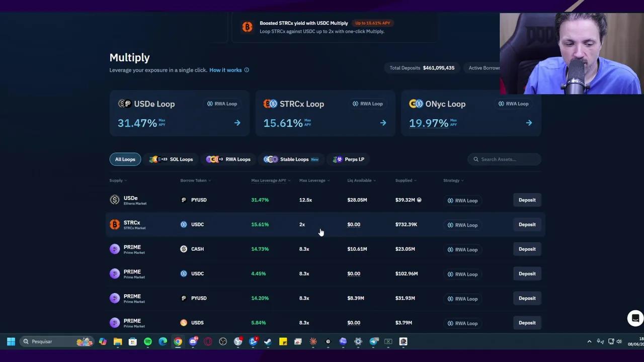This screenshot has height=362, width=644.
Task: Click the info icon beside How it works
Action: point(247,70)
